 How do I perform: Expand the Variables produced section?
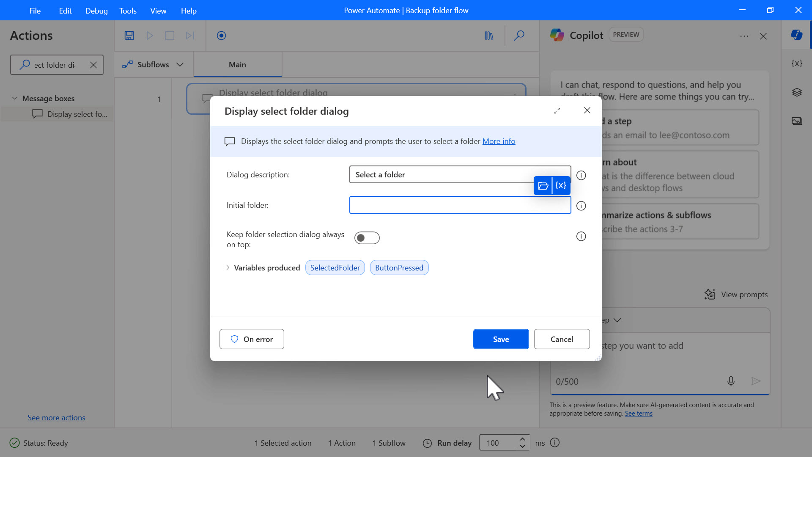(x=228, y=268)
